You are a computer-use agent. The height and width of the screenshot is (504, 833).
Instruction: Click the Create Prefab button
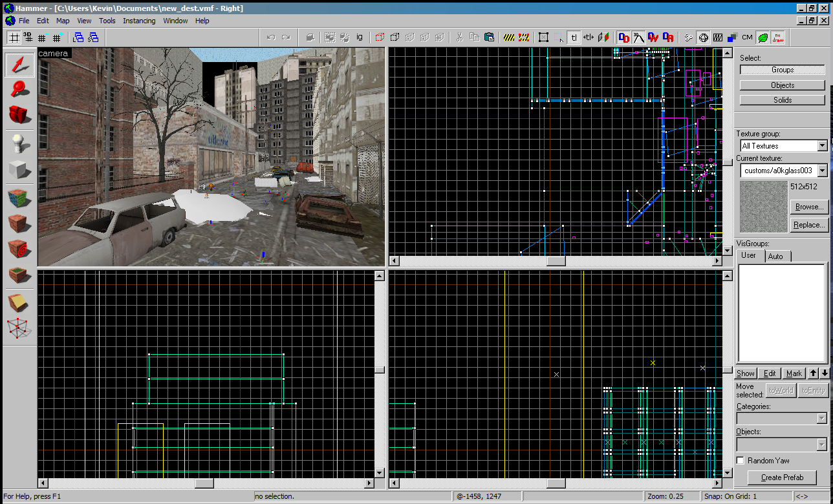(x=782, y=478)
